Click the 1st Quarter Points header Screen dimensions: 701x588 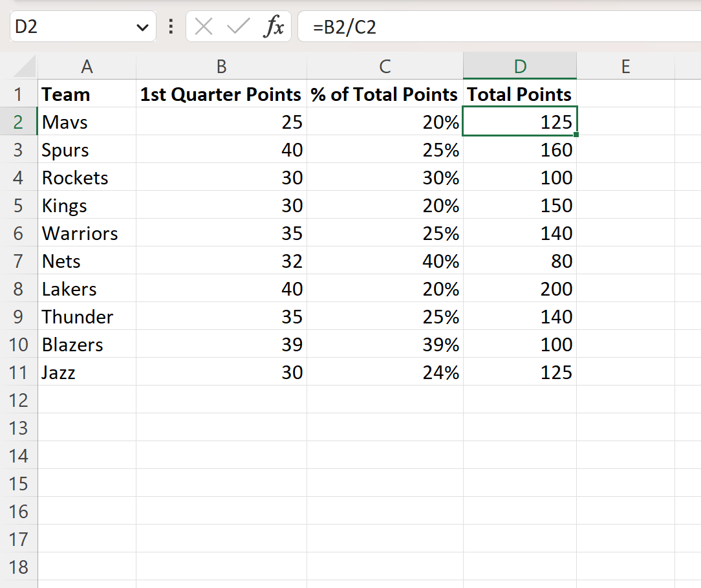point(221,94)
